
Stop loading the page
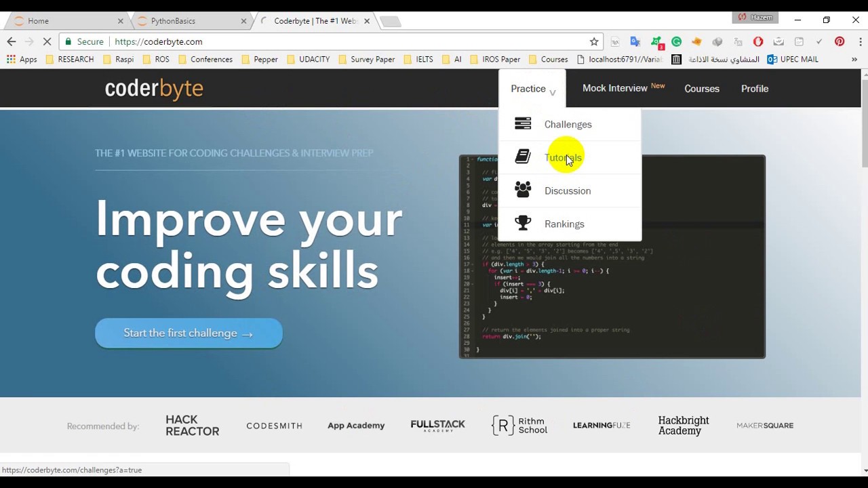(x=47, y=41)
